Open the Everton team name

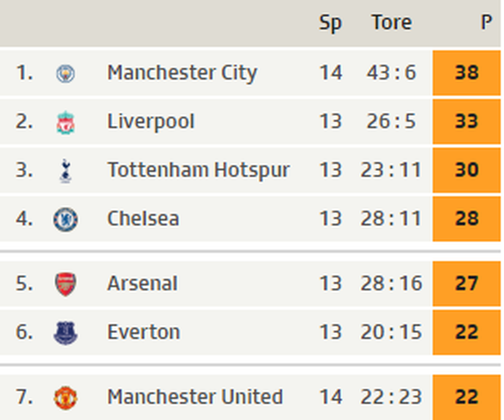pyautogui.click(x=144, y=332)
